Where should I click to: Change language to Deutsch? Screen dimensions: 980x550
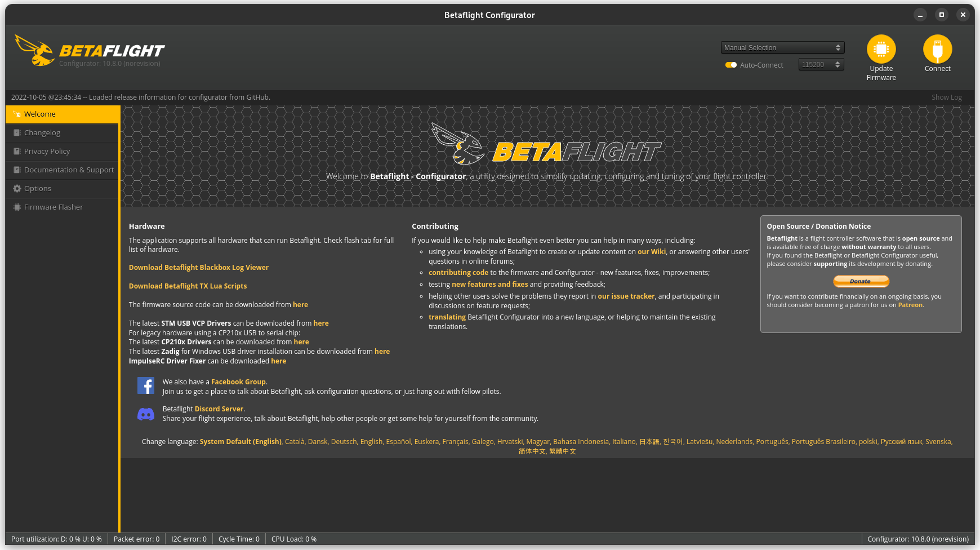tap(344, 441)
